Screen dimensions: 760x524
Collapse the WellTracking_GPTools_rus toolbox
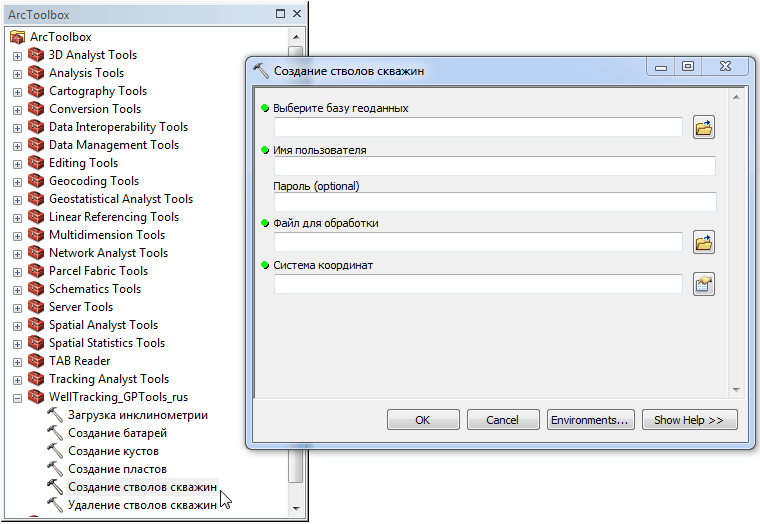(x=17, y=397)
